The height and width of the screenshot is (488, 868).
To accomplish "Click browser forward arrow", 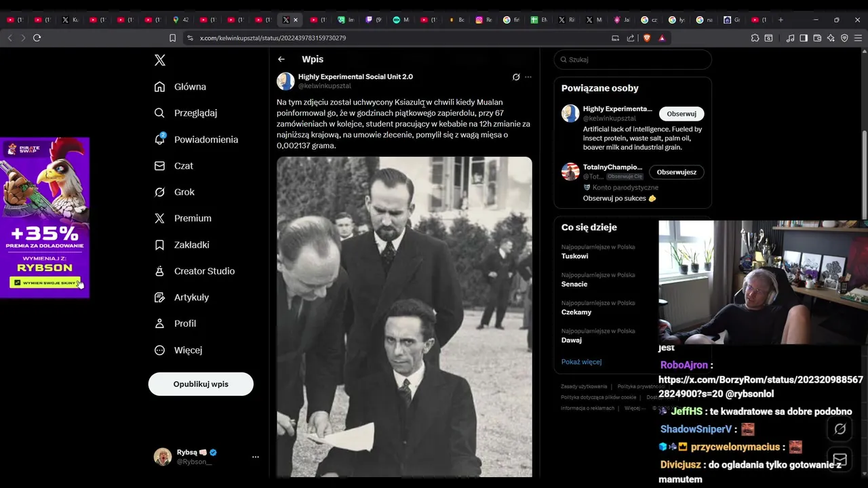I will (22, 38).
